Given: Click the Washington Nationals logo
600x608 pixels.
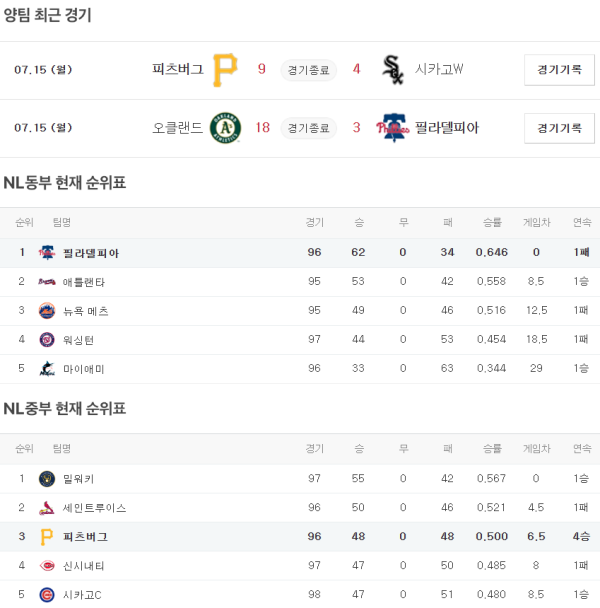Looking at the screenshot, I should [x=46, y=340].
